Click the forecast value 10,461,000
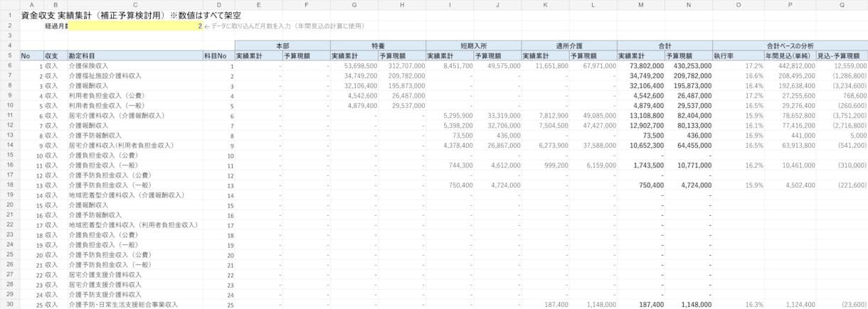This screenshot has height=309, width=868. 798,165
